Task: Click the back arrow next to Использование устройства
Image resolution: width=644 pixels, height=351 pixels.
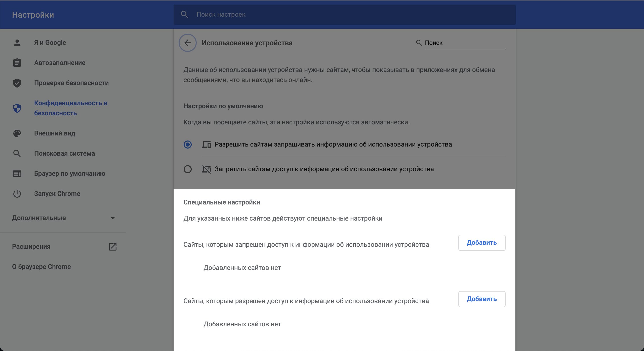Action: tap(187, 43)
